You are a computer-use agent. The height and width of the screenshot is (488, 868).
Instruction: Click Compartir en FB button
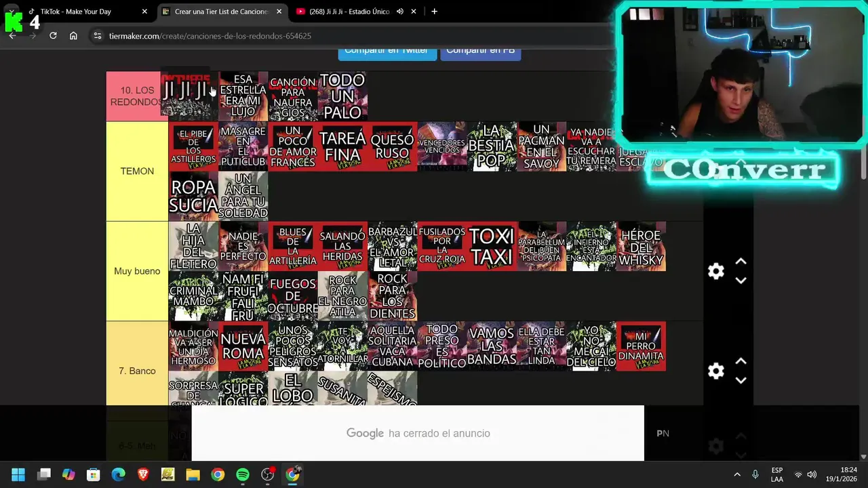(481, 52)
